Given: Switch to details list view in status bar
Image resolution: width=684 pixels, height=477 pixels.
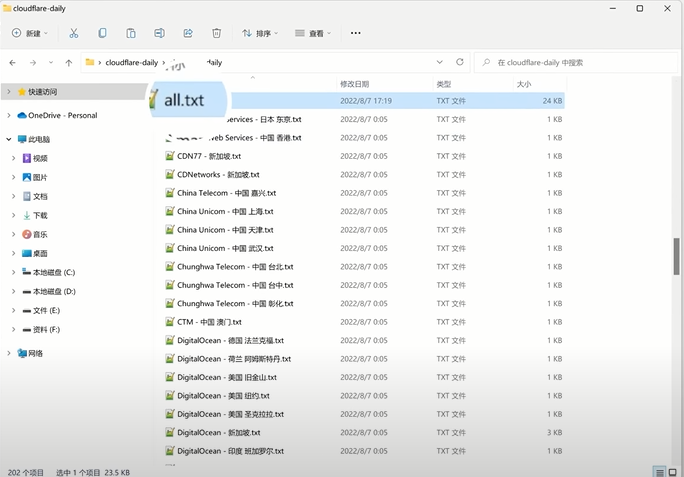Looking at the screenshot, I should (x=660, y=471).
